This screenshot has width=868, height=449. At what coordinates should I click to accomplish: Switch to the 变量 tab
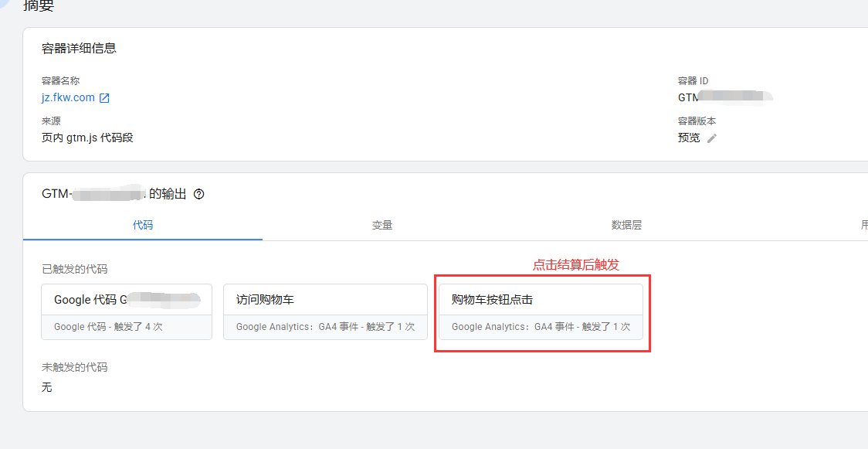(x=382, y=226)
